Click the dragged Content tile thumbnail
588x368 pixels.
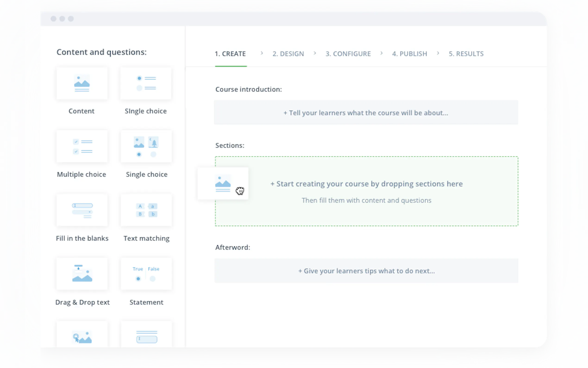(223, 184)
